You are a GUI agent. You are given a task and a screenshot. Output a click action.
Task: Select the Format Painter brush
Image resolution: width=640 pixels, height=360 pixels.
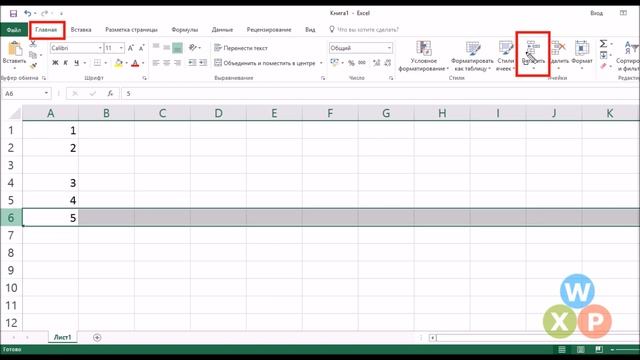point(33,65)
